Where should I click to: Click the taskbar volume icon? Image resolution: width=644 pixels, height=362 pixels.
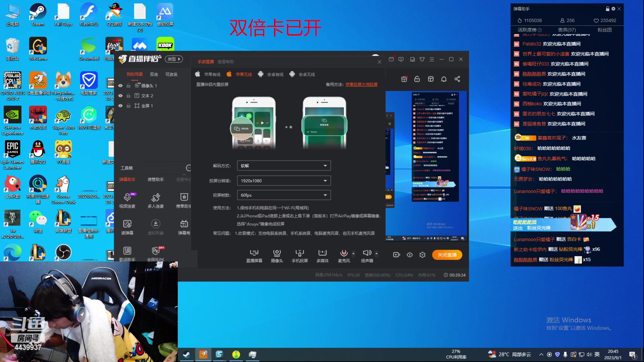pos(589,354)
